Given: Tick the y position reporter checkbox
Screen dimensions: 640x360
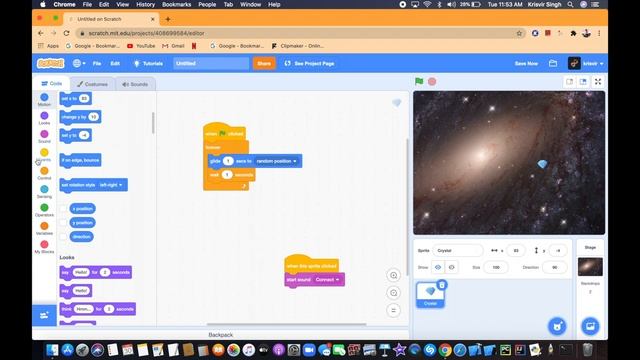Looking at the screenshot, I should (63, 222).
